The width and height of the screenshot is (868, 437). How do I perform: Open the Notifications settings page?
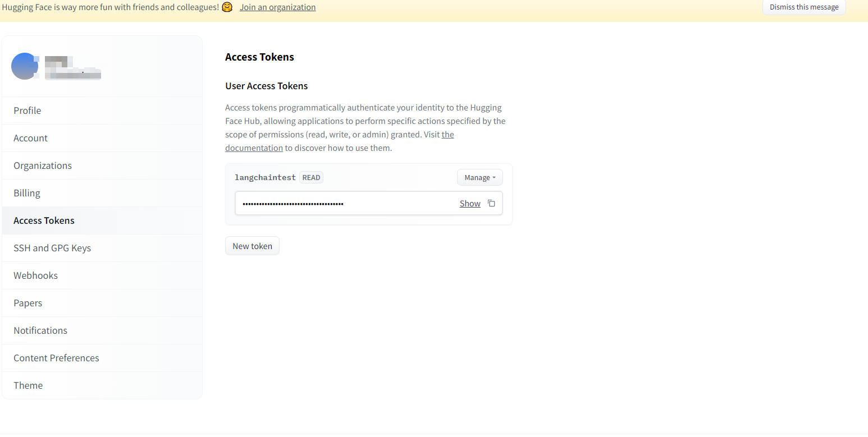point(102,330)
